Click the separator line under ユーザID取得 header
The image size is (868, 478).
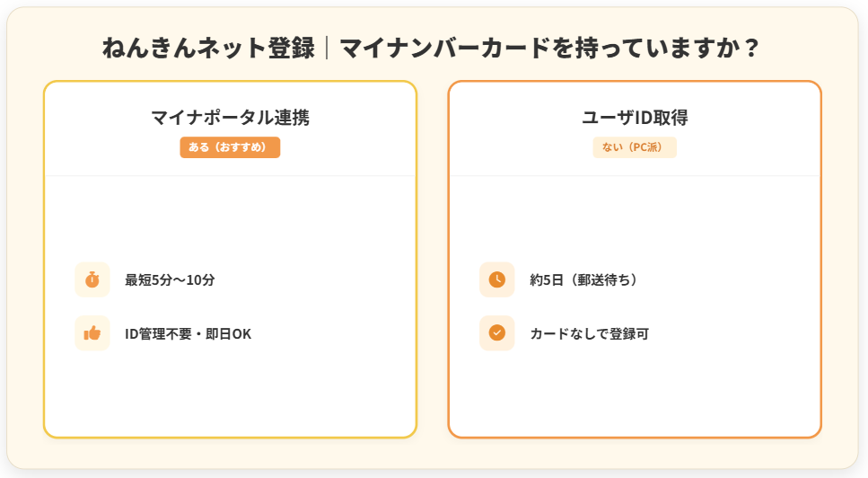[635, 176]
